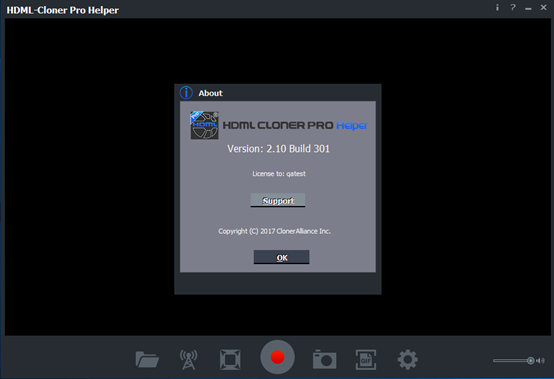554x379 pixels.
Task: Click the HDML Cloner Pro logo image
Action: point(205,125)
